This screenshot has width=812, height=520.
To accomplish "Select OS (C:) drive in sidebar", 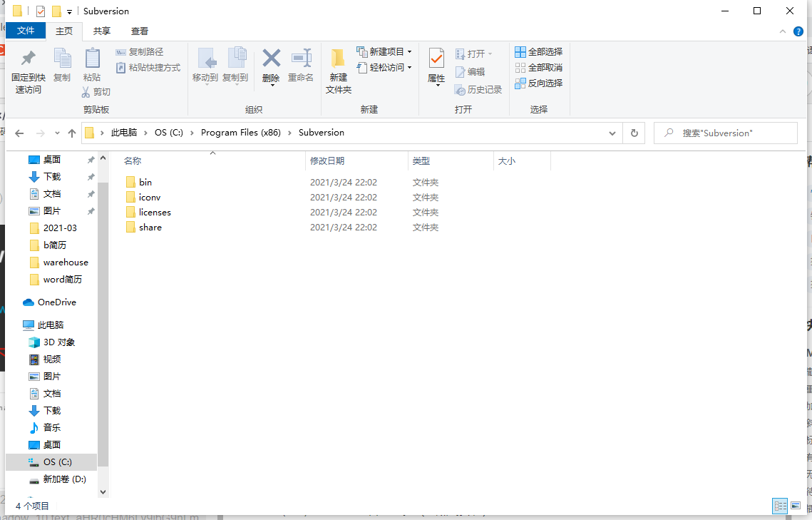I will coord(58,462).
